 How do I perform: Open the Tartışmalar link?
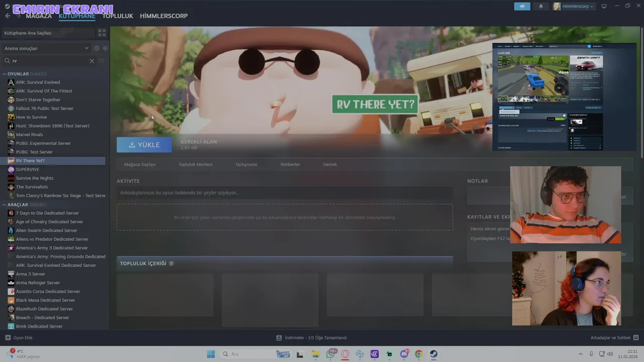click(247, 164)
